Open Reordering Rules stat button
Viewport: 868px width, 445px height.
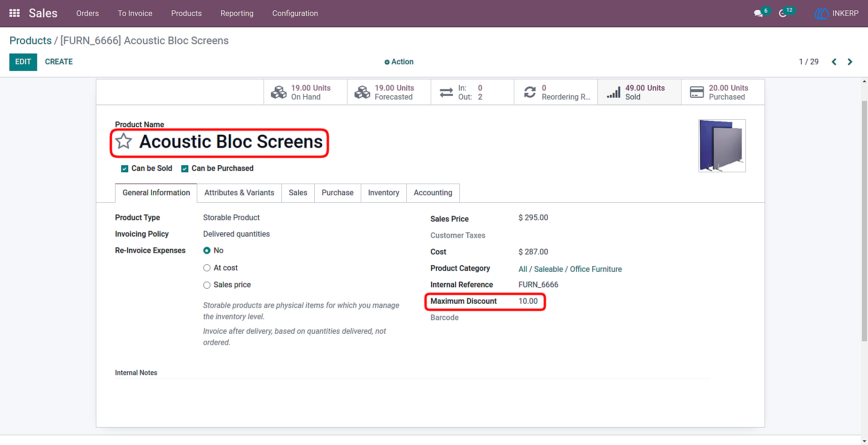click(556, 92)
